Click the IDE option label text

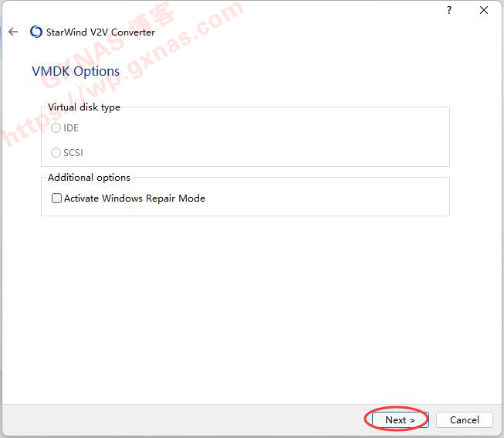coord(71,128)
